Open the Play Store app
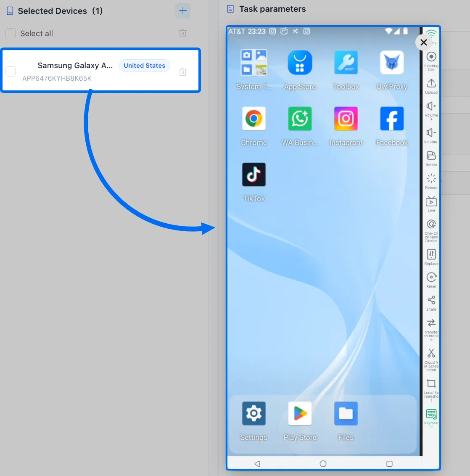Image resolution: width=470 pixels, height=476 pixels. click(x=300, y=413)
